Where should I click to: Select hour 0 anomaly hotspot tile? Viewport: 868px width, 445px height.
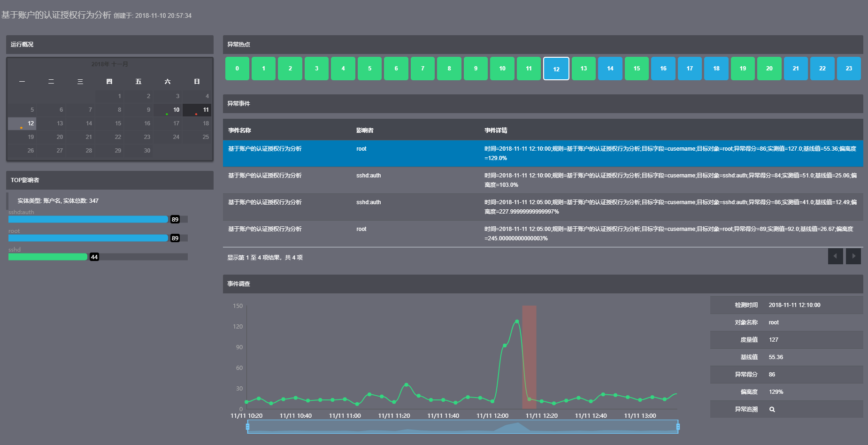237,69
